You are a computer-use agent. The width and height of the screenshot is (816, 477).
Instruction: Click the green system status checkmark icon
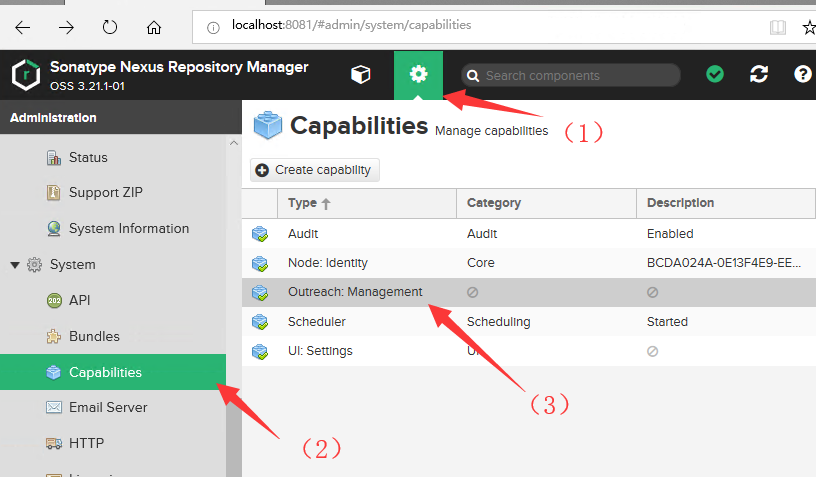[715, 74]
